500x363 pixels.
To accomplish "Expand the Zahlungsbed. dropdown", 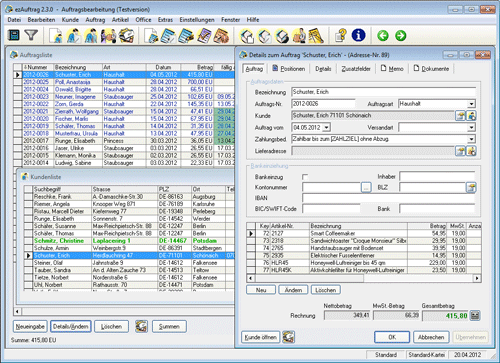I will pos(471,139).
